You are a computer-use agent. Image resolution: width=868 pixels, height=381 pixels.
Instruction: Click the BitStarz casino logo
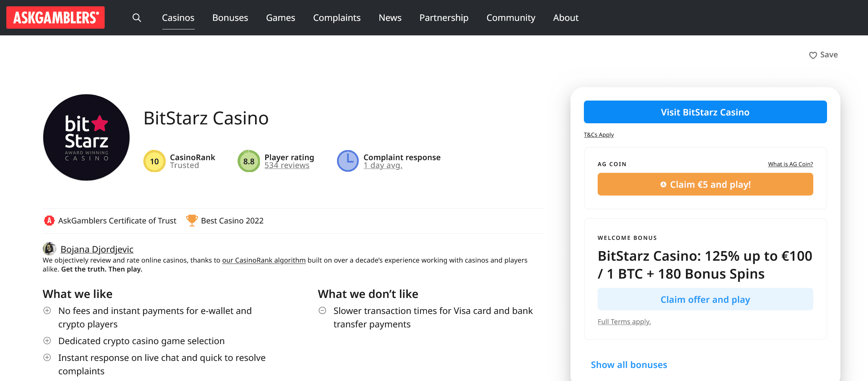click(x=86, y=137)
